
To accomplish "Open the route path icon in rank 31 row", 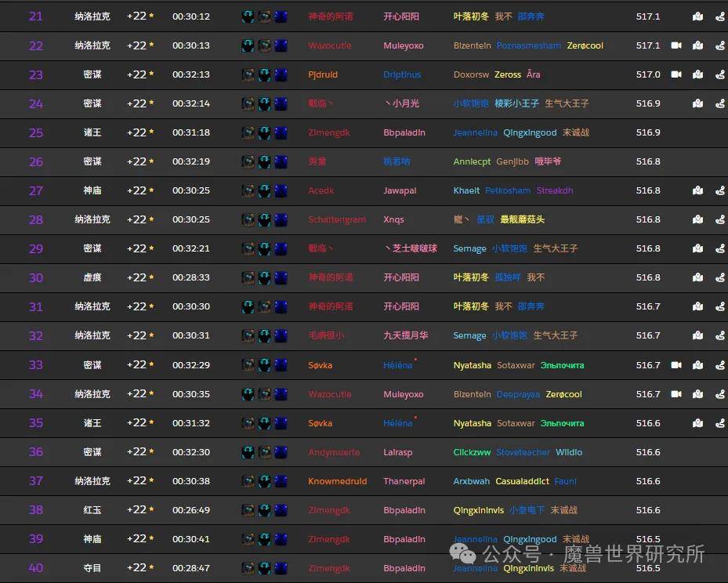I will coord(719,306).
